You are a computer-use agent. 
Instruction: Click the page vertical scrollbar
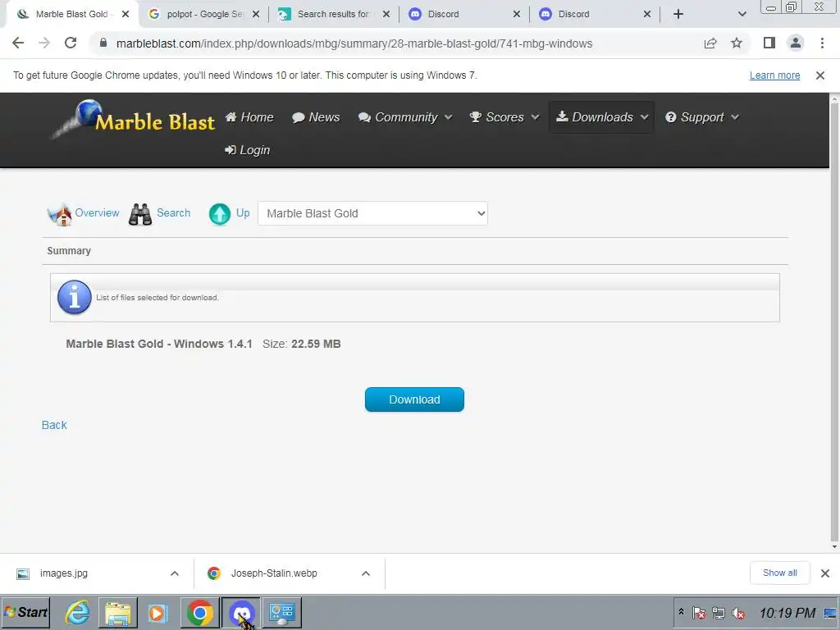click(834, 322)
